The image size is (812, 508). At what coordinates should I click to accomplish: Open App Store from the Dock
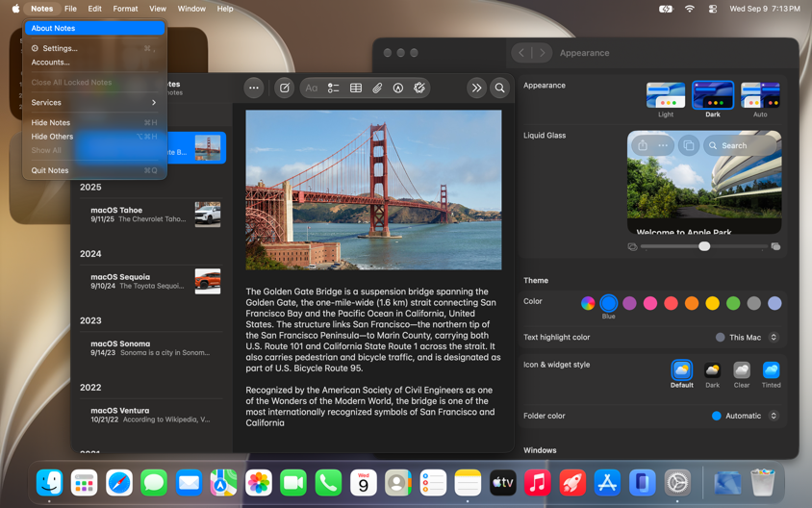coord(607,483)
